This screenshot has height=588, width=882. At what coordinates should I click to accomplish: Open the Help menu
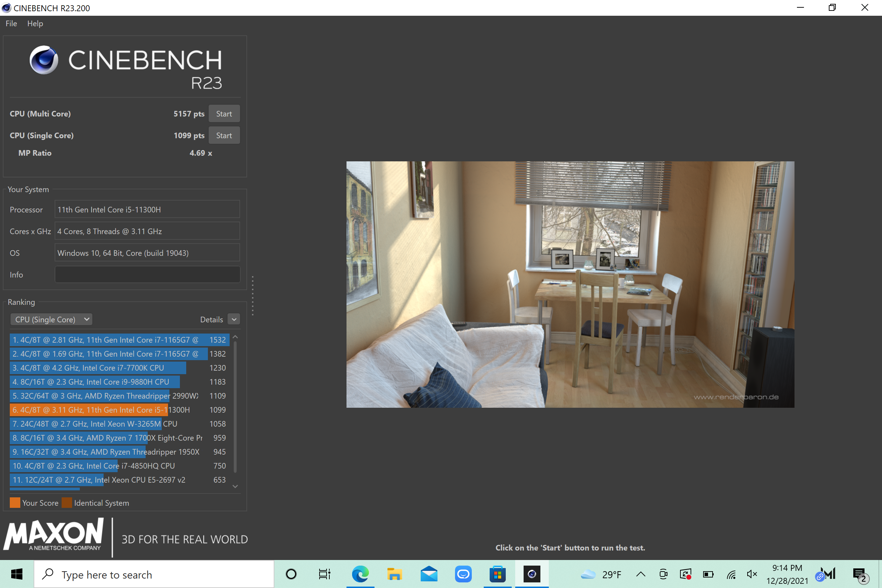pyautogui.click(x=35, y=24)
